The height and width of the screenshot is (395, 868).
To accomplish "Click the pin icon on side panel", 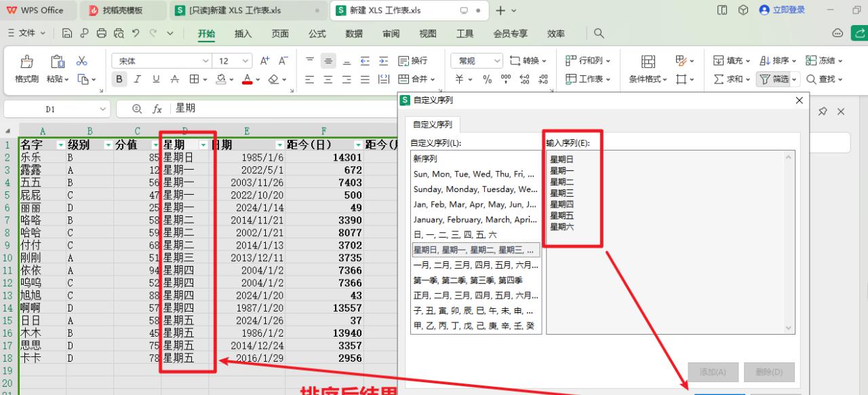I will point(823,111).
